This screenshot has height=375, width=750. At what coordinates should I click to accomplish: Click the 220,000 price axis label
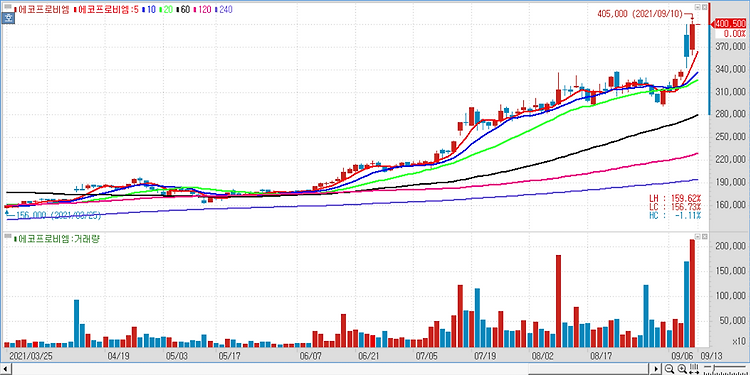[731, 160]
